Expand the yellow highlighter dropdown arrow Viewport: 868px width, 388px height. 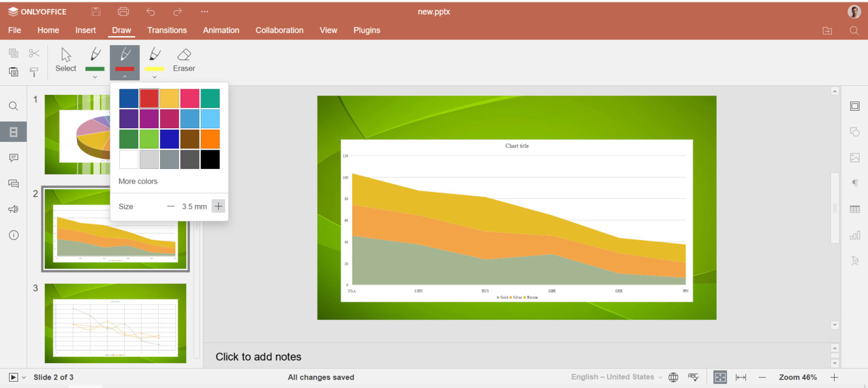[x=154, y=77]
